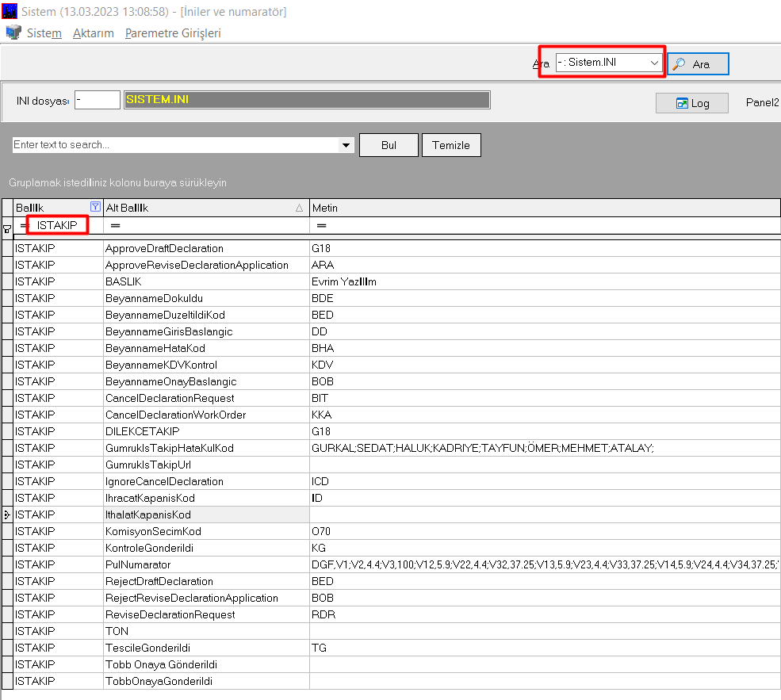Click the 'Evrim Yazılım' value cell
Image resolution: width=781 pixels, height=700 pixels.
[545, 281]
